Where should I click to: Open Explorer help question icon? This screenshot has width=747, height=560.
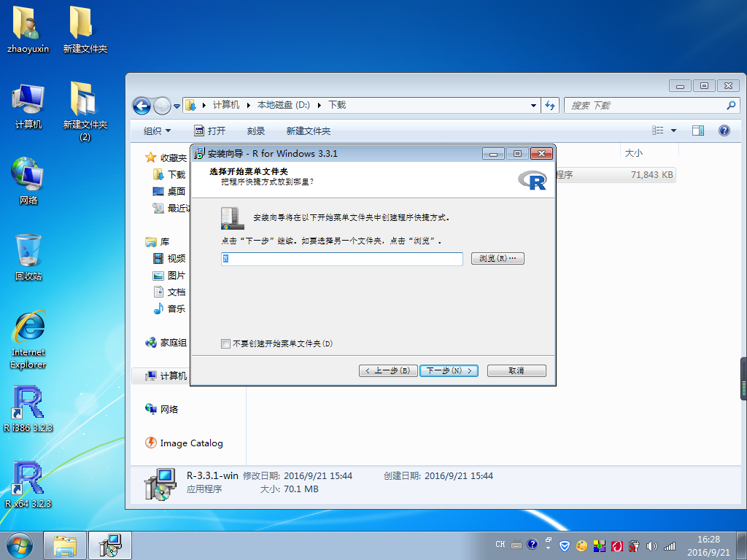[724, 131]
